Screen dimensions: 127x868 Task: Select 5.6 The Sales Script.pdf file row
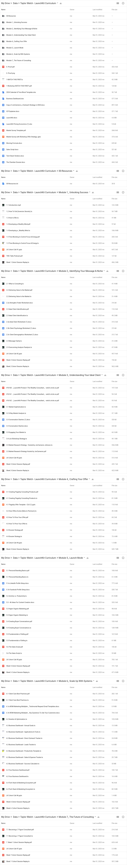coord(63,647)
